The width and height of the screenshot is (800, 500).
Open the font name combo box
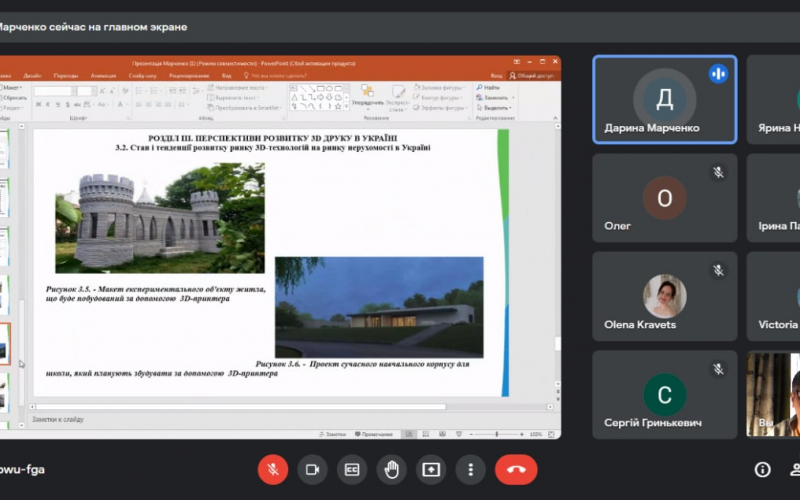(x=55, y=91)
